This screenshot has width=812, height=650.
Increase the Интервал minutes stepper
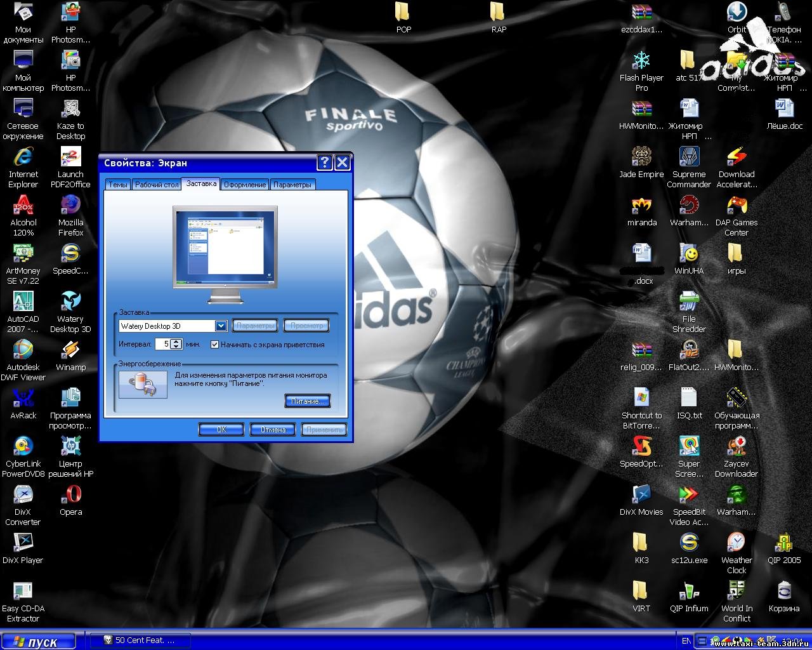[x=176, y=342]
